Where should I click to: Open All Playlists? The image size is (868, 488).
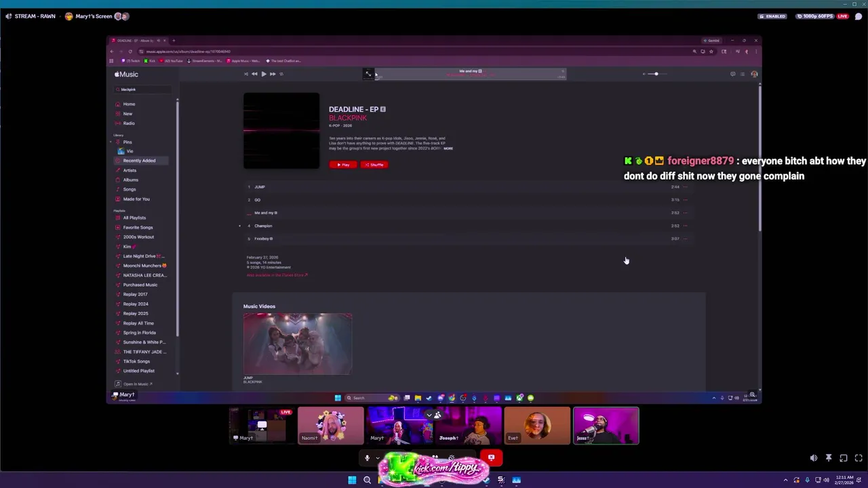[134, 218]
